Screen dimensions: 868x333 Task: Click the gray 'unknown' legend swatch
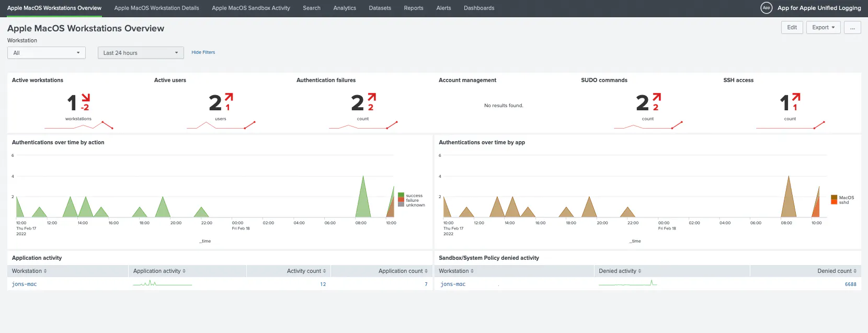point(401,205)
